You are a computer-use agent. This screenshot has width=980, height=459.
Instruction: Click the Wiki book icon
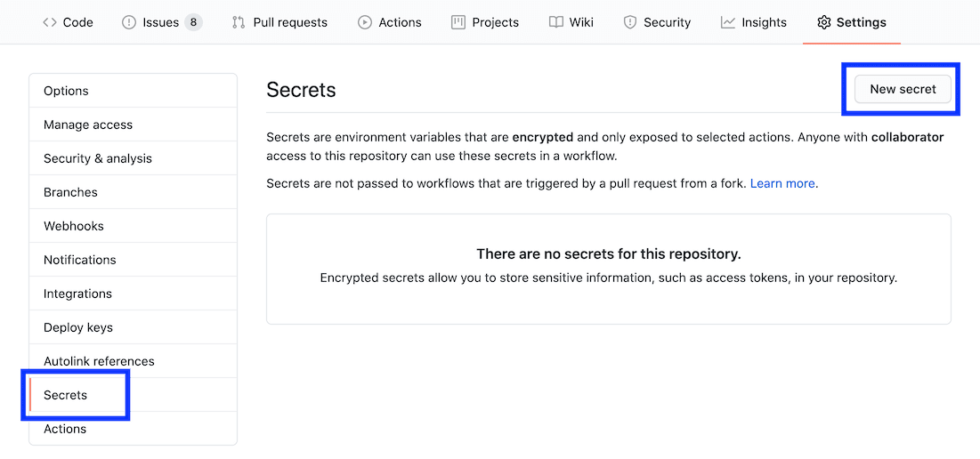(x=556, y=22)
